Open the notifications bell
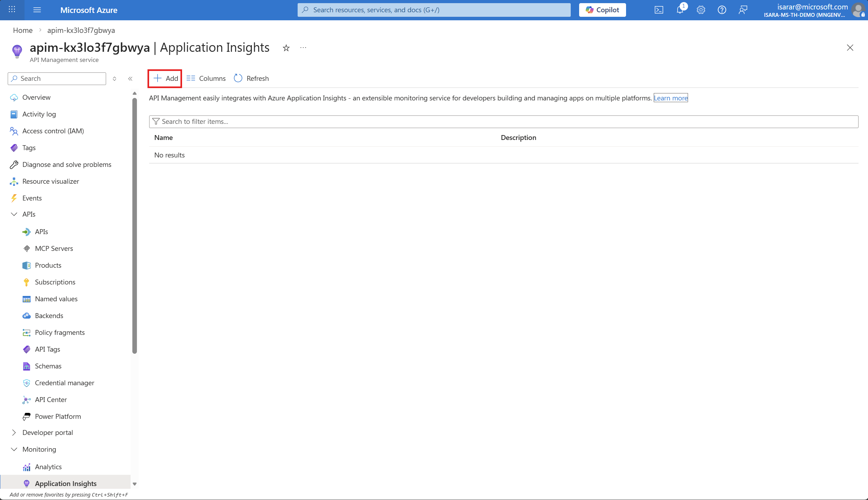 coord(680,10)
